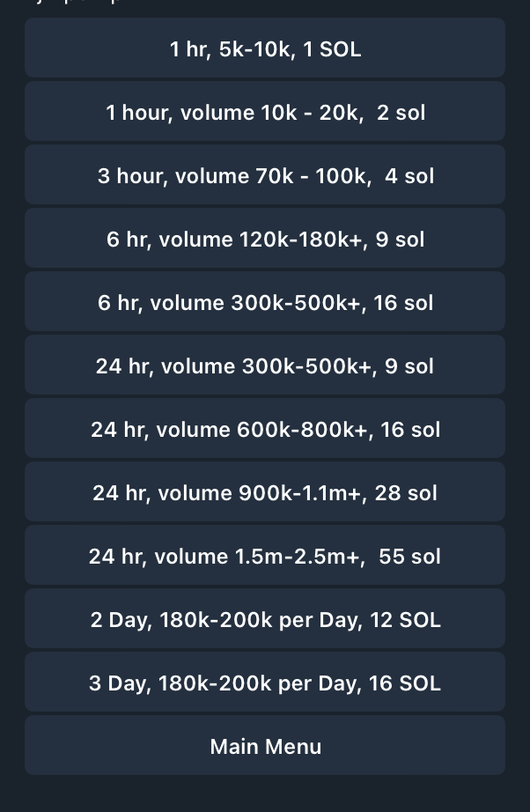Viewport: 530px width, 812px height.
Task: Pick 3 hour volume 70k-100k, 4 sol
Action: [x=265, y=176]
